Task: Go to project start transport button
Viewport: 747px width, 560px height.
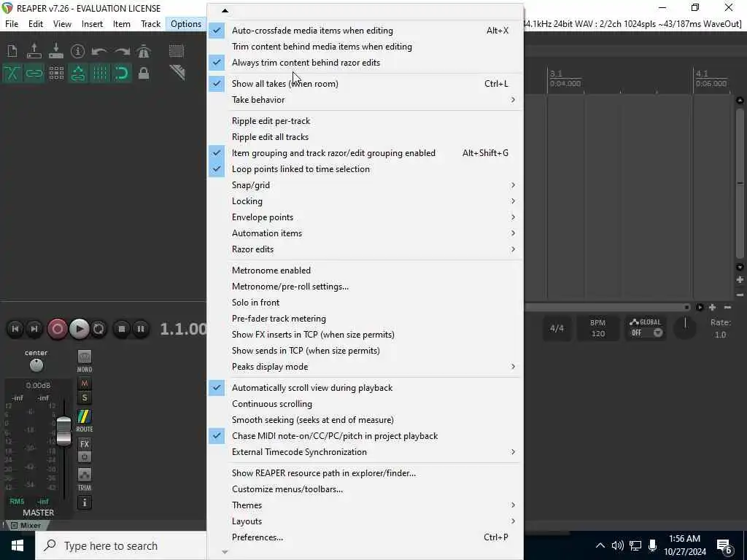Action: point(15,329)
